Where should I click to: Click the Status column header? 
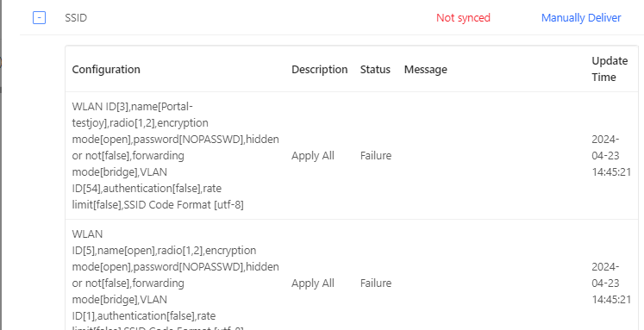pyautogui.click(x=375, y=70)
